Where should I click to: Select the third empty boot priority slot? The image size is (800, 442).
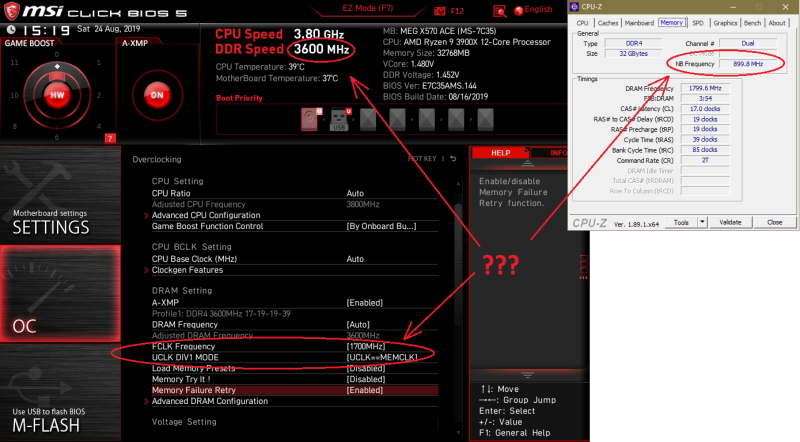pyautogui.click(x=427, y=119)
